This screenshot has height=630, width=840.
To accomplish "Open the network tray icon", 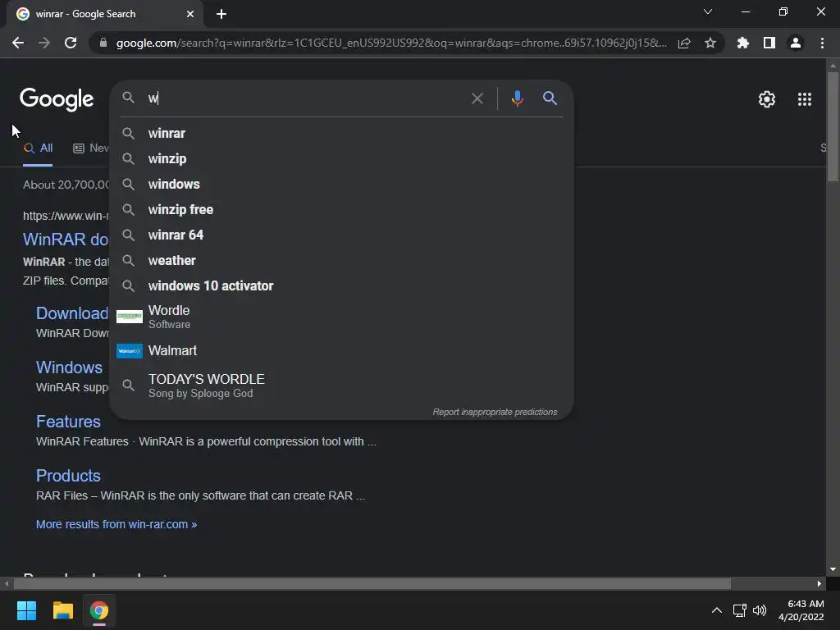I will click(740, 610).
